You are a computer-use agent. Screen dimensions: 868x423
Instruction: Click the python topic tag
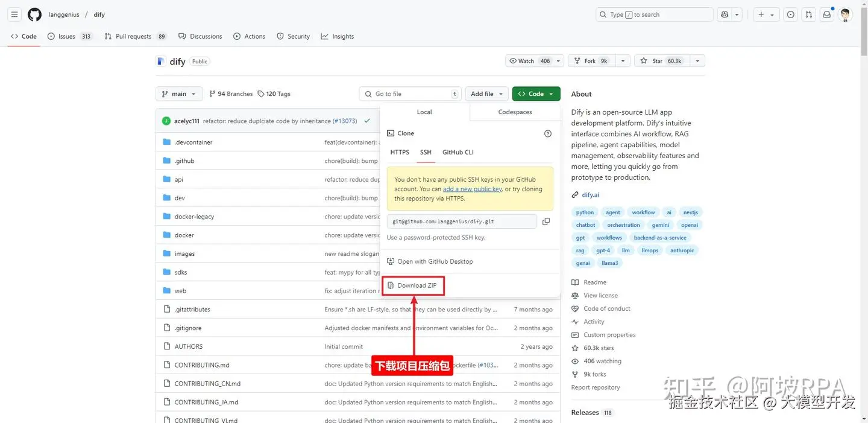pyautogui.click(x=585, y=212)
